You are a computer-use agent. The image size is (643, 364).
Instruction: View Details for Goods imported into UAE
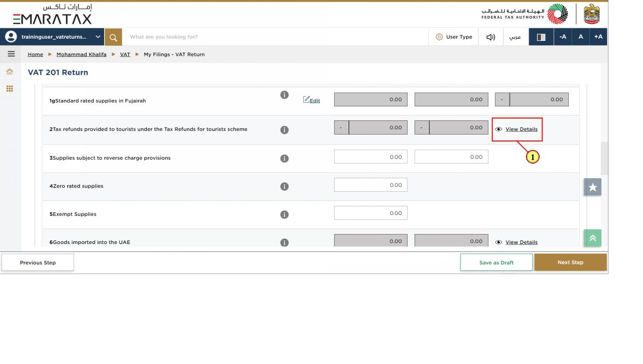coord(517,242)
